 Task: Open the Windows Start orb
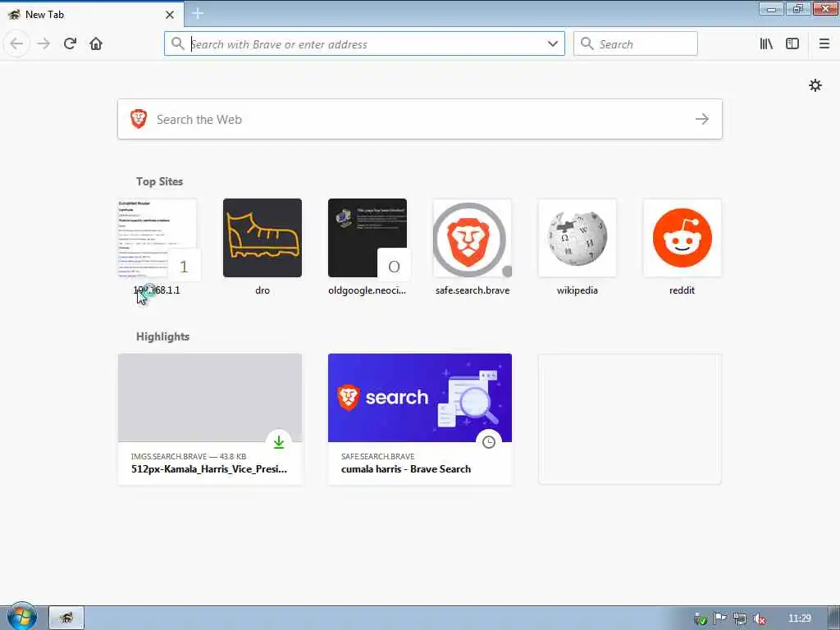pos(21,617)
